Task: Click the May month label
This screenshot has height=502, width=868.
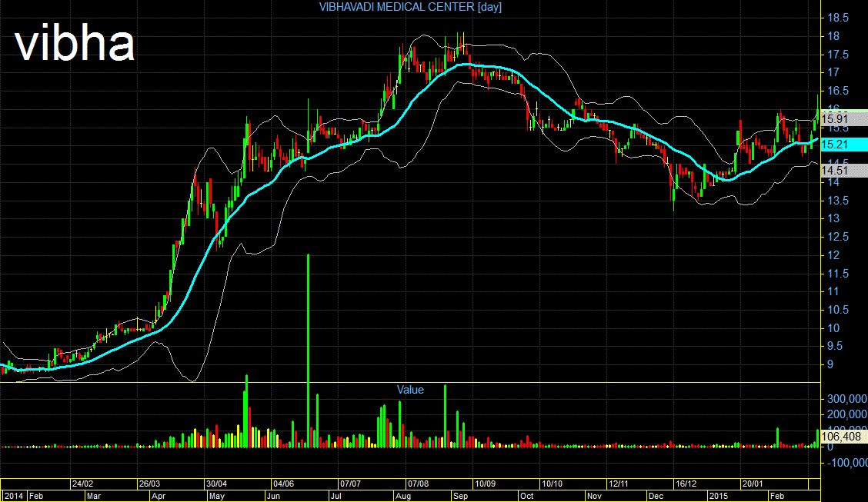Action: [217, 496]
